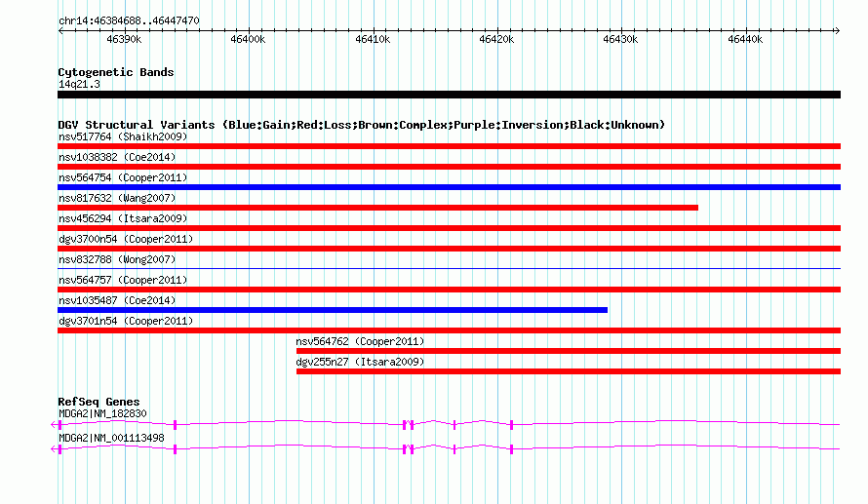Click the MDGA2|NM_001113498 transcript label
Image resolution: width=868 pixels, height=504 pixels.
point(111,438)
